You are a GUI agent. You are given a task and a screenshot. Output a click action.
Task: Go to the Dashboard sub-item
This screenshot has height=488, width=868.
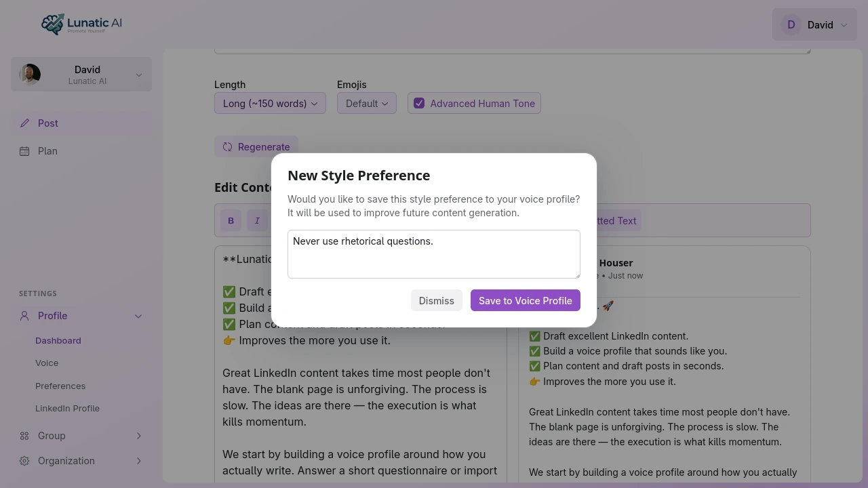[58, 341]
